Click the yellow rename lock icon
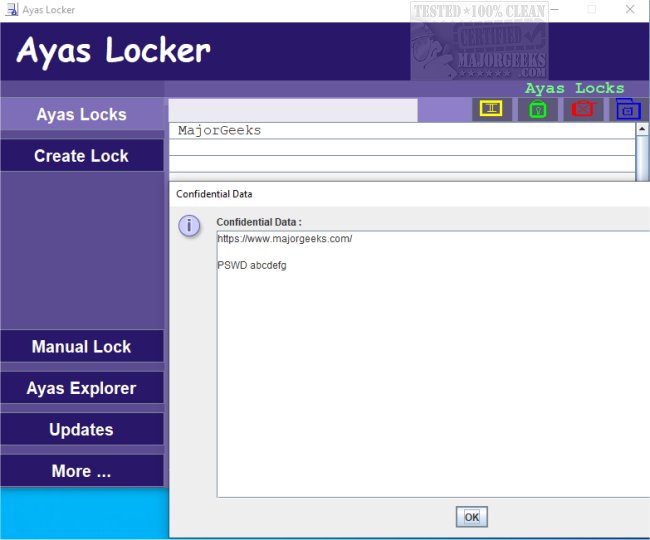The width and height of the screenshot is (650, 540). tap(491, 109)
